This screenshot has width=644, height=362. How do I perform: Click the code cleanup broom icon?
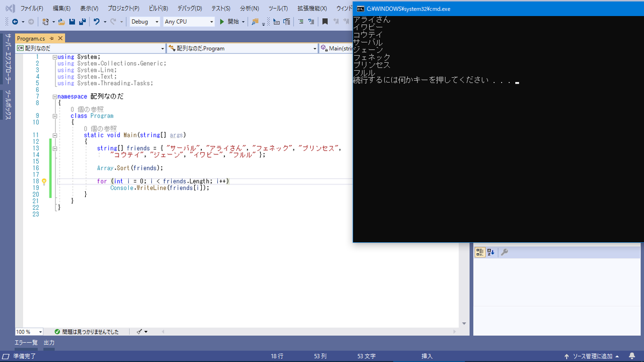pyautogui.click(x=140, y=332)
